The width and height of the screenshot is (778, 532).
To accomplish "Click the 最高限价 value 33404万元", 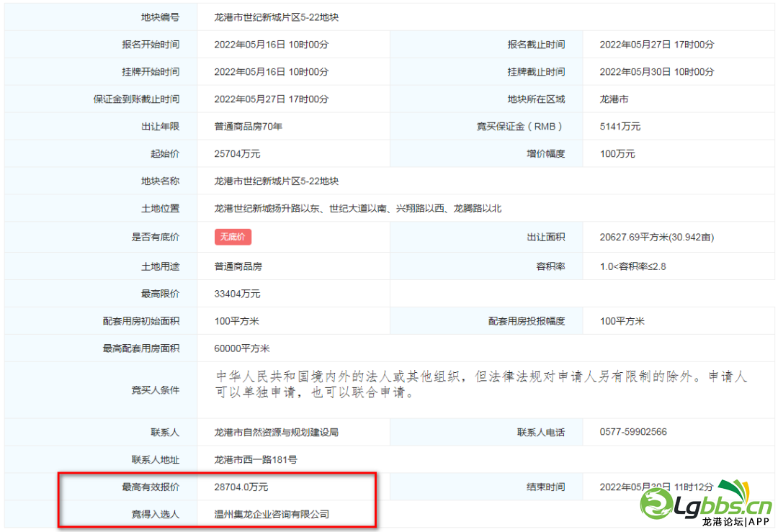I will [237, 294].
